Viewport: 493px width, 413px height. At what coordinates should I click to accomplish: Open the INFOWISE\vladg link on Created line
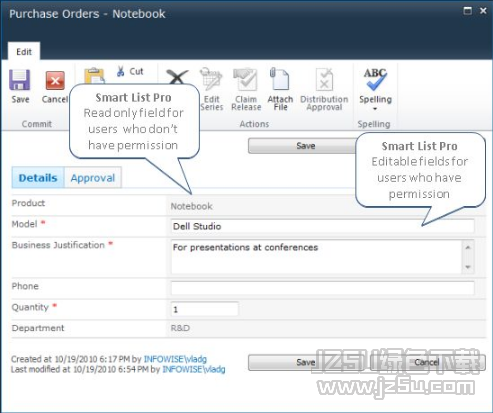pyautogui.click(x=175, y=359)
